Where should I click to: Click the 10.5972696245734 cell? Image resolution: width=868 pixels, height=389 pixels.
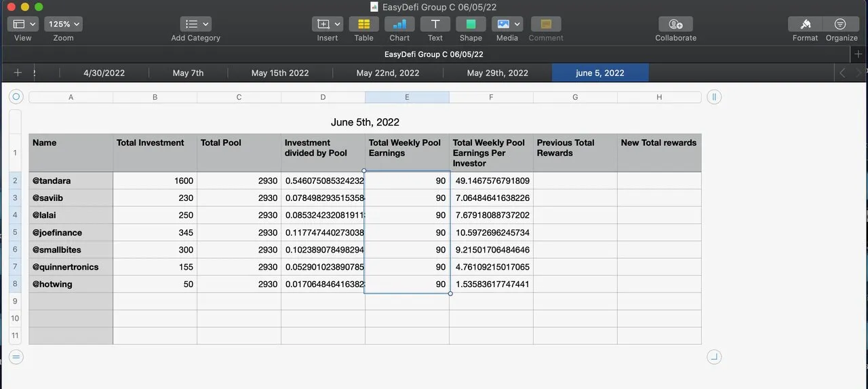pyautogui.click(x=492, y=233)
